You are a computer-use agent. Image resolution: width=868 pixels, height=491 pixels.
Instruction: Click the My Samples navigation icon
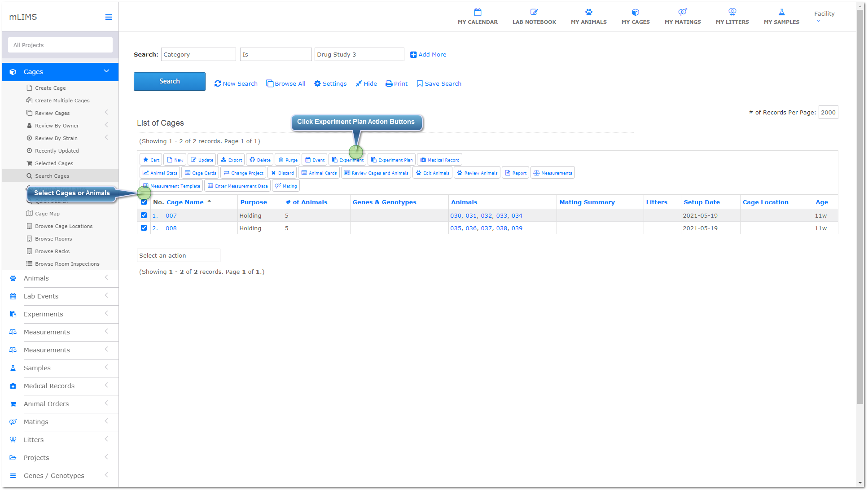click(x=781, y=12)
